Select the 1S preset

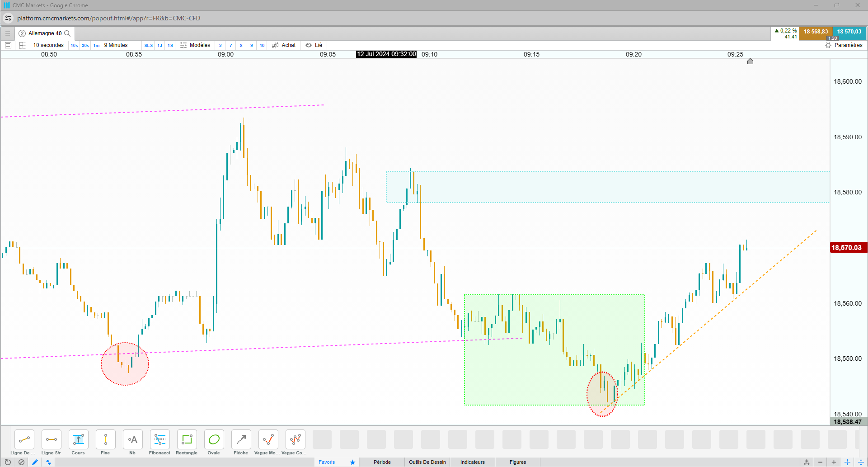[170, 45]
